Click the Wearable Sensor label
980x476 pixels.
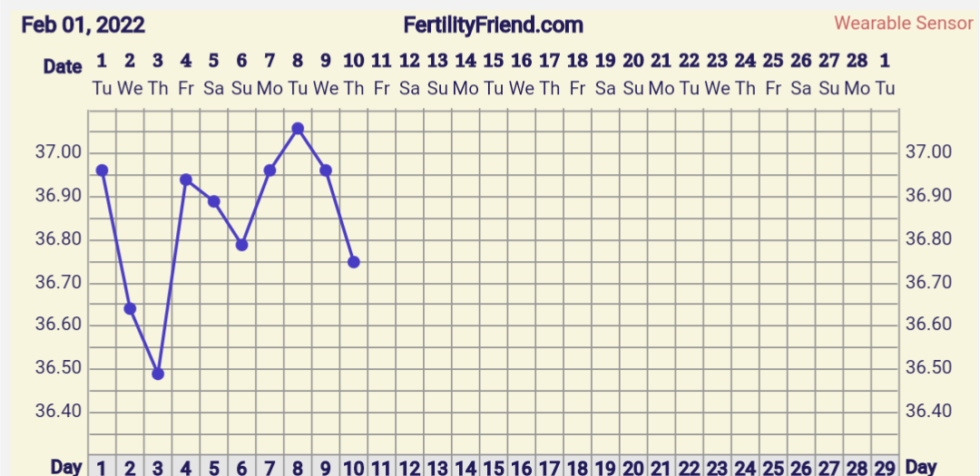point(903,24)
